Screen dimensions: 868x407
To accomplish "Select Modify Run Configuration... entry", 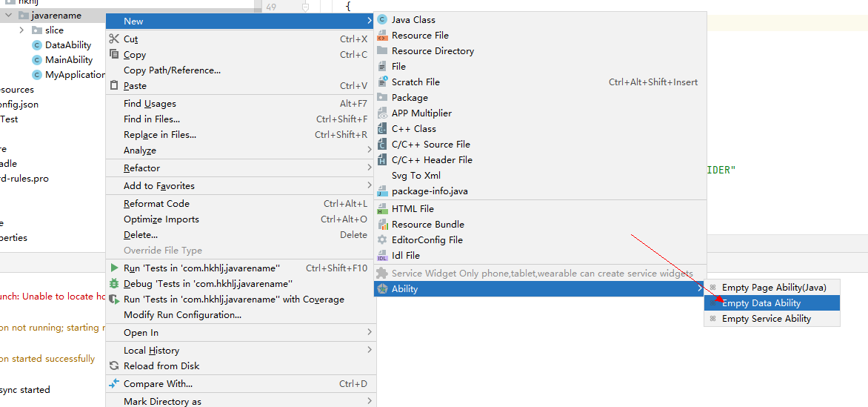I will [x=239, y=314].
